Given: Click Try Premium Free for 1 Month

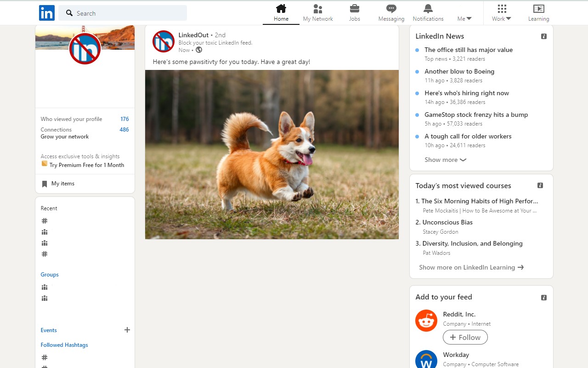Looking at the screenshot, I should (x=86, y=165).
